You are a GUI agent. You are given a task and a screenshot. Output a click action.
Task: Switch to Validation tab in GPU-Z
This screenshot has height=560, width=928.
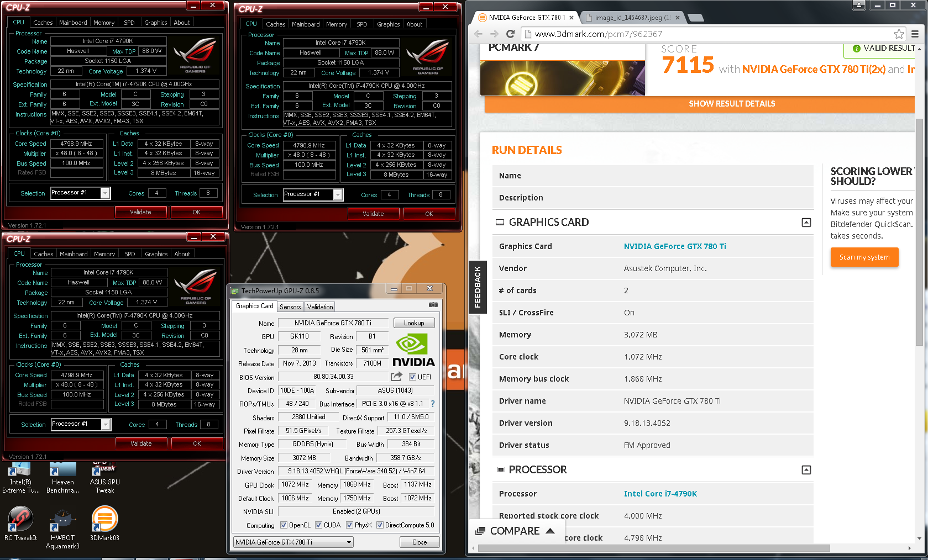[320, 307]
